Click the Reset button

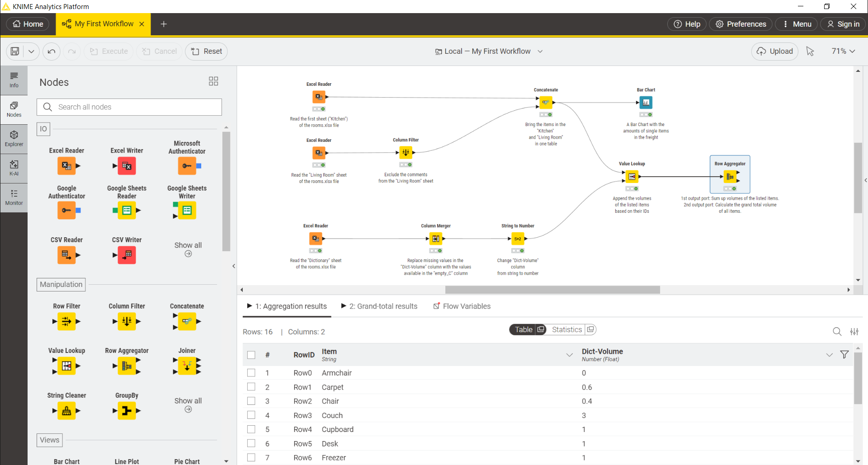click(206, 51)
